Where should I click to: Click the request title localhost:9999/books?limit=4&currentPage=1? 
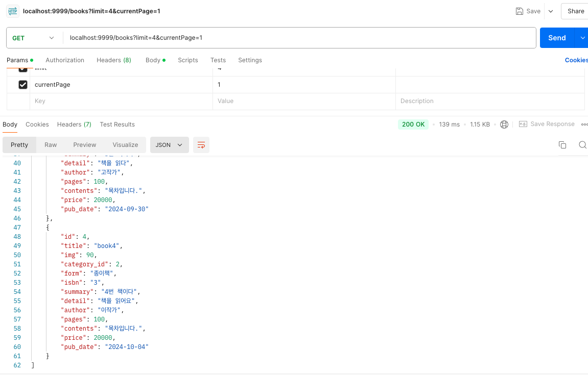tap(91, 11)
